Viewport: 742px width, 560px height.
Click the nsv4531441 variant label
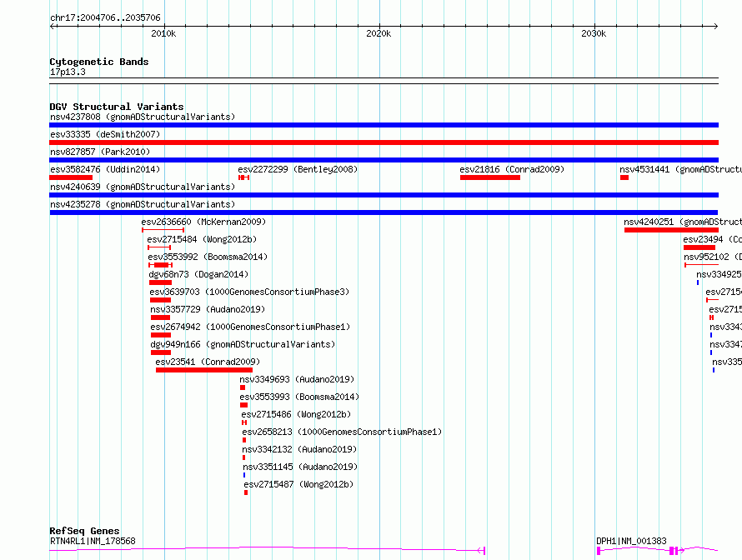coord(680,169)
